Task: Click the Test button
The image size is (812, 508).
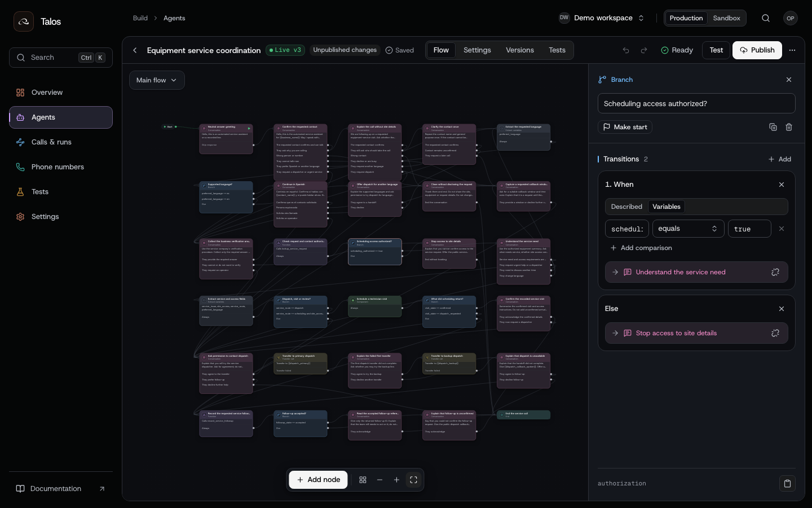Action: coord(716,50)
